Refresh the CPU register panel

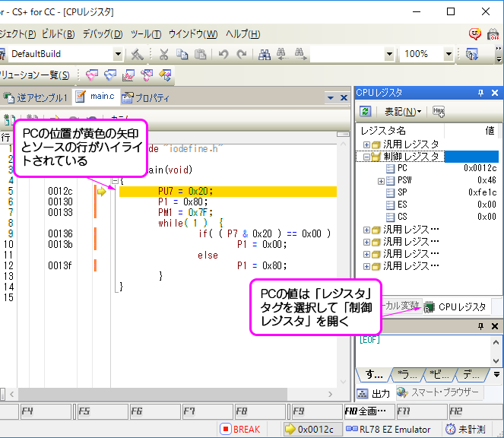(x=366, y=111)
